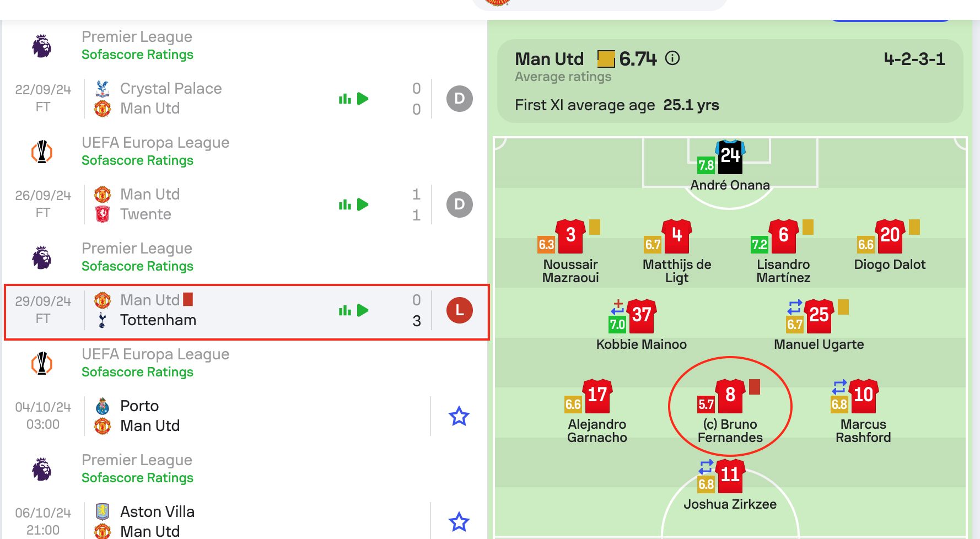Select André Onana's goalkeeper shirt
Viewport: 980px width, 539px height.
click(730, 157)
